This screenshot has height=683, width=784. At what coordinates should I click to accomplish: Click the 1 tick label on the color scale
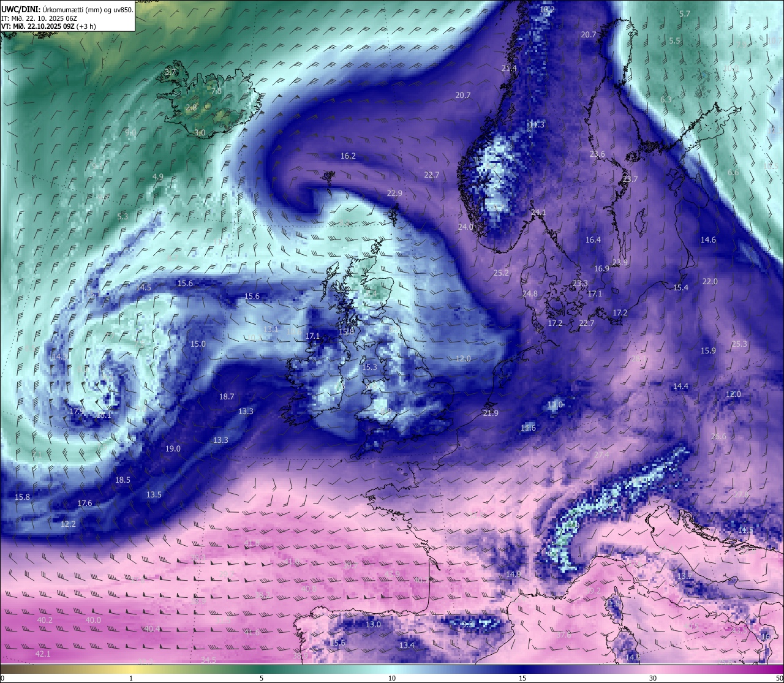pyautogui.click(x=131, y=678)
